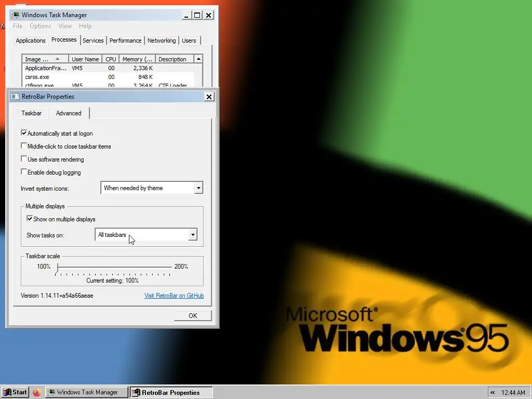Sort processes by Image Name column

pyautogui.click(x=45, y=59)
